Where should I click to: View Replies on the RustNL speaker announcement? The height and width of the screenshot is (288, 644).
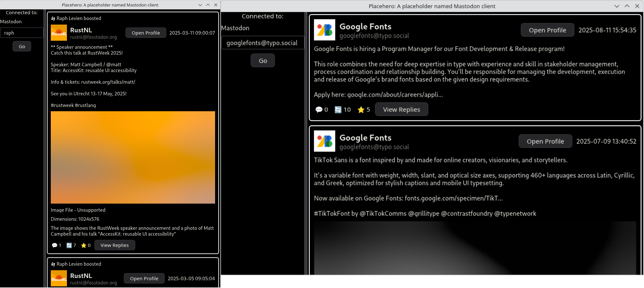point(115,245)
